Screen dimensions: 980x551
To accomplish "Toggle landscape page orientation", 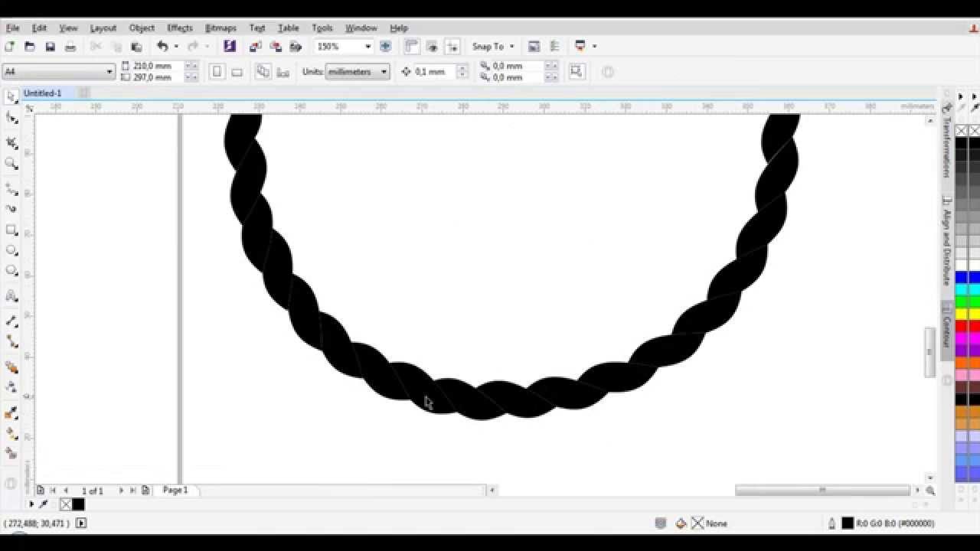I will click(237, 71).
